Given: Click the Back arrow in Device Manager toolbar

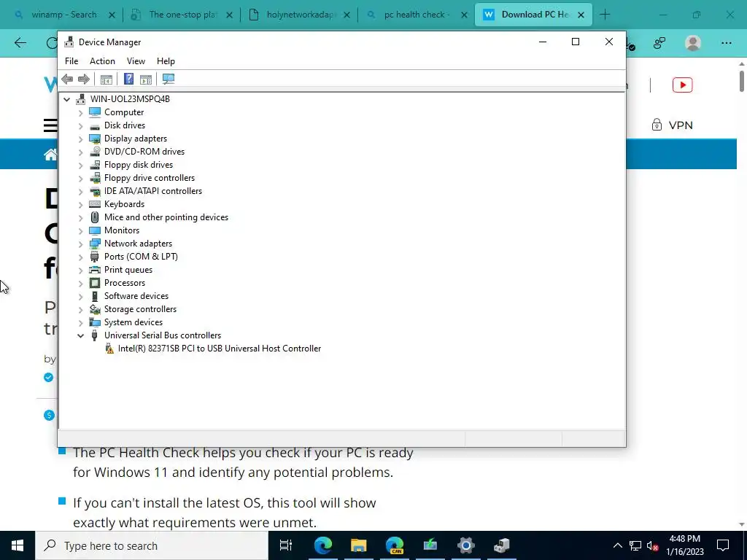Looking at the screenshot, I should 67,79.
